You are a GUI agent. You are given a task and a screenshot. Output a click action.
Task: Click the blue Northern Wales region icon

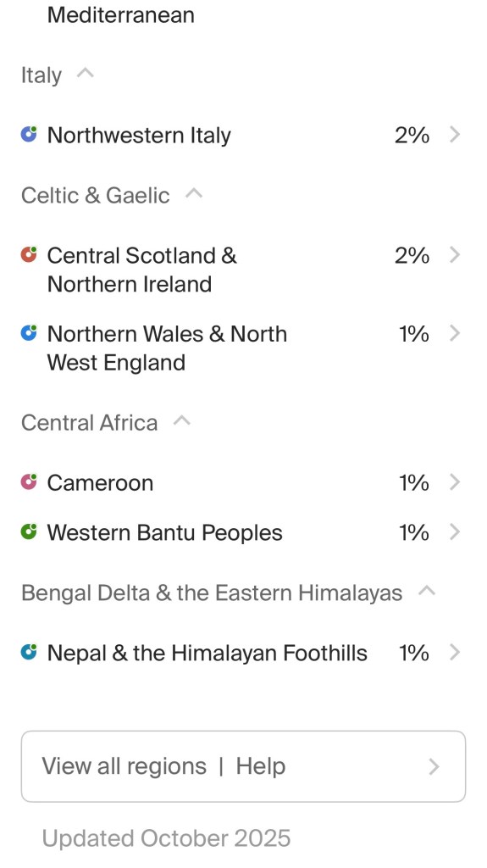click(29, 333)
